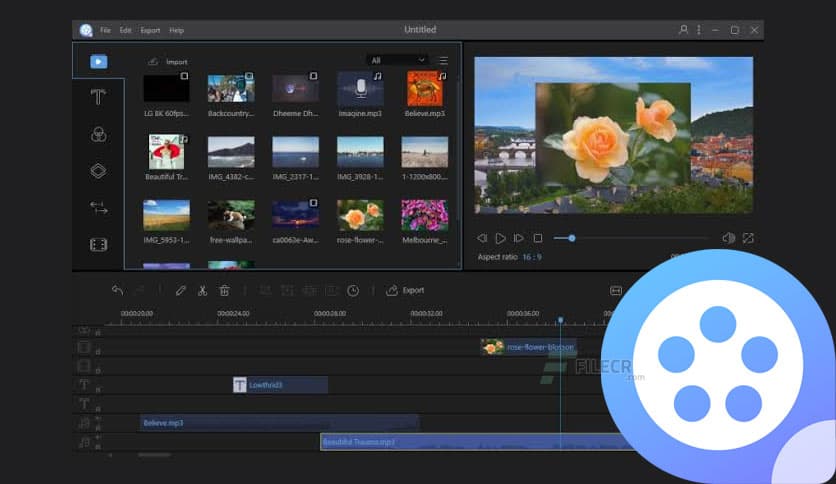Image resolution: width=836 pixels, height=484 pixels.
Task: Click the Export button in timeline toolbar
Action: pos(405,291)
